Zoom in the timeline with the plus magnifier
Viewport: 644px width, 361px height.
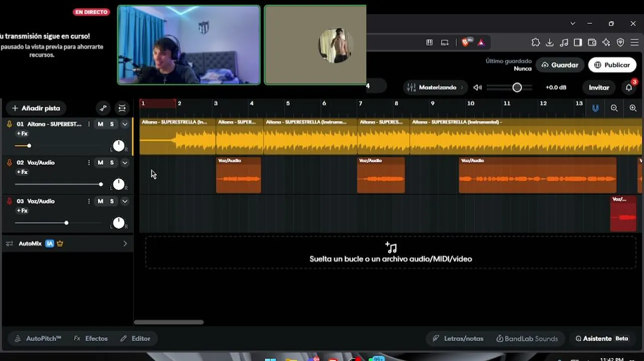(x=633, y=108)
